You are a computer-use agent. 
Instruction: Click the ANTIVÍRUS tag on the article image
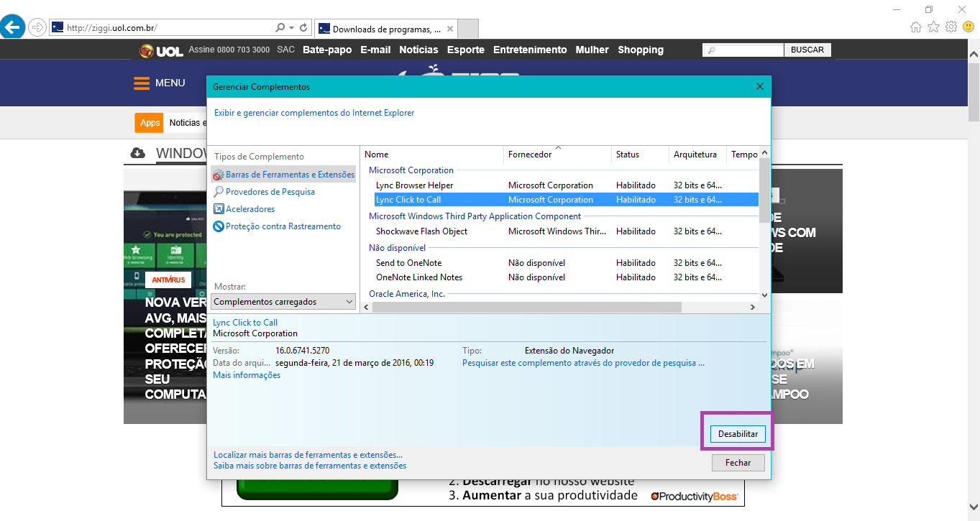pos(168,280)
